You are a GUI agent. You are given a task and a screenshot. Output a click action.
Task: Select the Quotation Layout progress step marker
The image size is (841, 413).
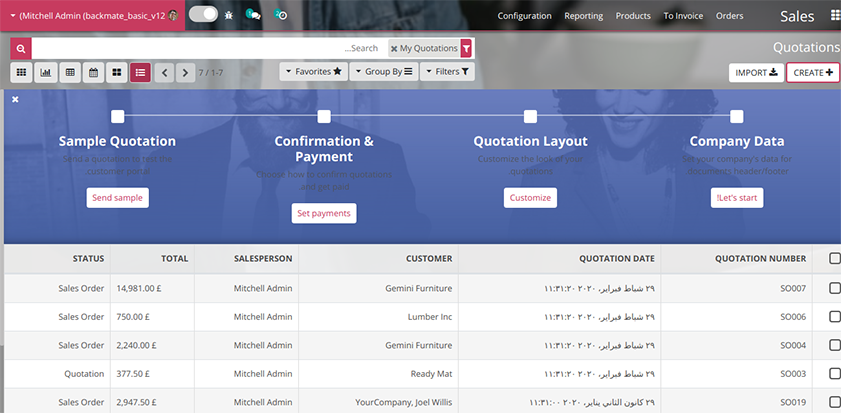tap(530, 116)
